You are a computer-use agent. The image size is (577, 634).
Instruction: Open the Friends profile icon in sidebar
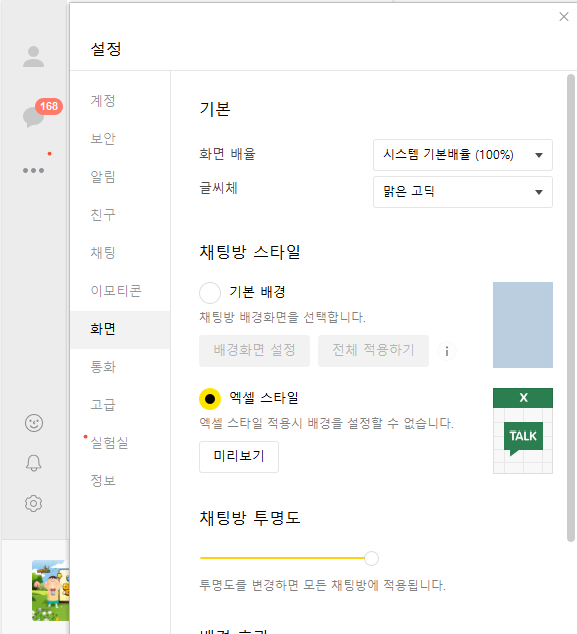34,57
